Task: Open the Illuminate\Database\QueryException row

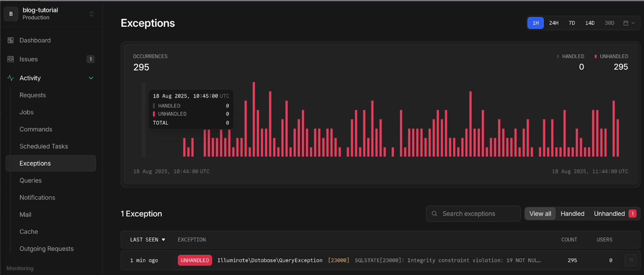Action: point(380,260)
